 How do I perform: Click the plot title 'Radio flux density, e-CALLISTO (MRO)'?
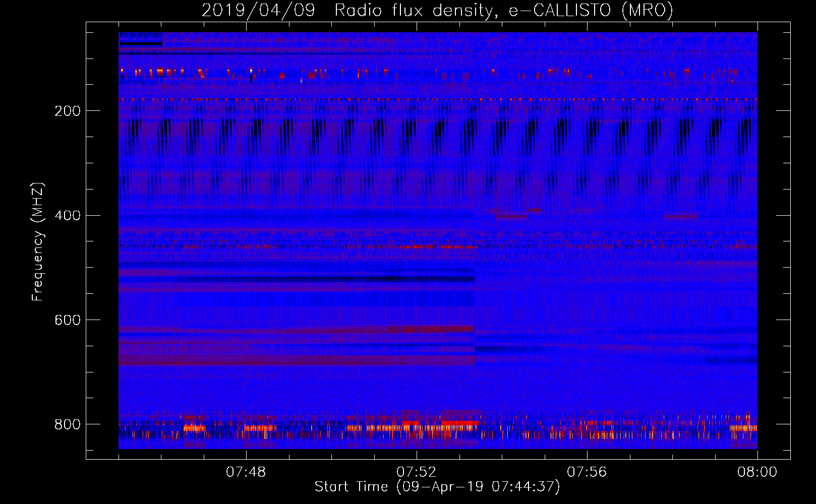pyautogui.click(x=504, y=11)
